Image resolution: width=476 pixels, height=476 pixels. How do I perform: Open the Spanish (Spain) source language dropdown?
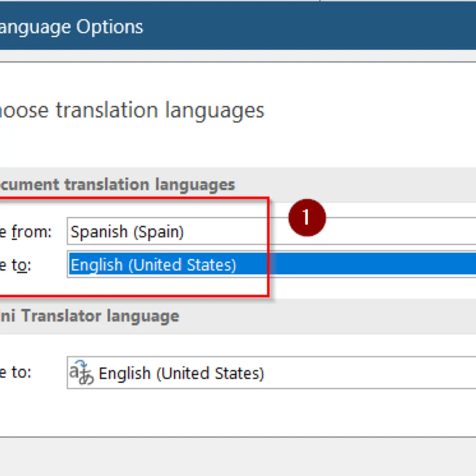pyautogui.click(x=271, y=231)
